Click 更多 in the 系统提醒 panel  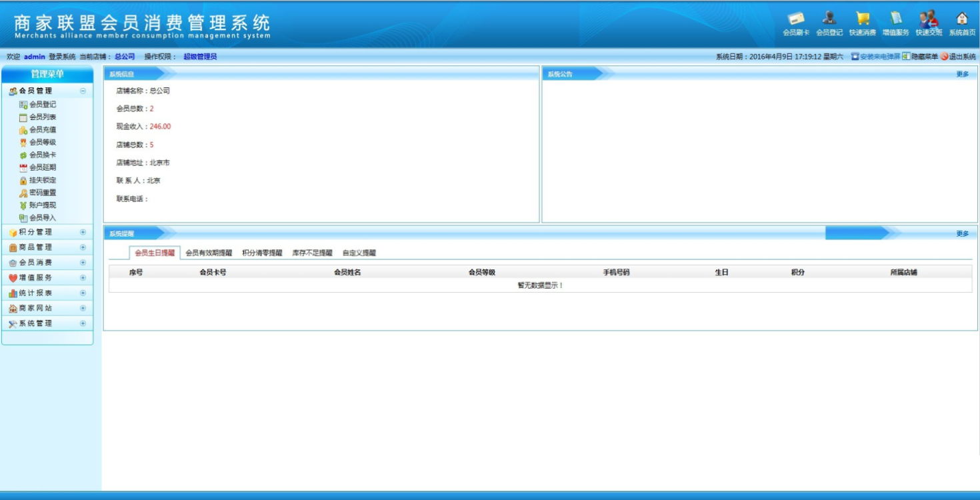pyautogui.click(x=963, y=234)
